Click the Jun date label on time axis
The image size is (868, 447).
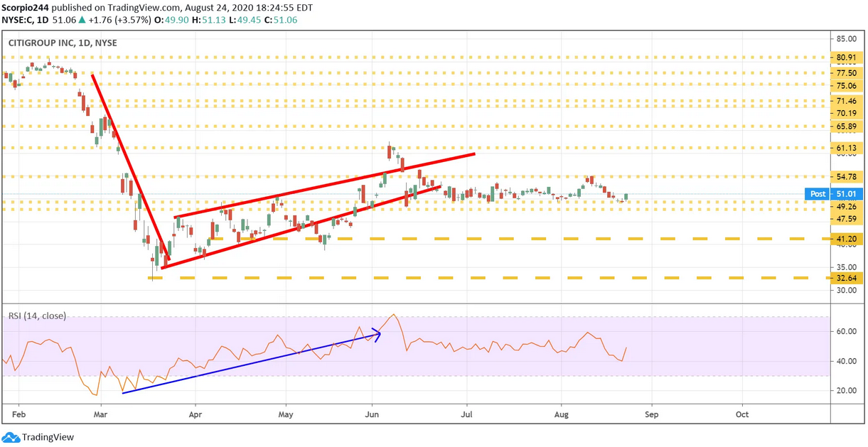(371, 413)
